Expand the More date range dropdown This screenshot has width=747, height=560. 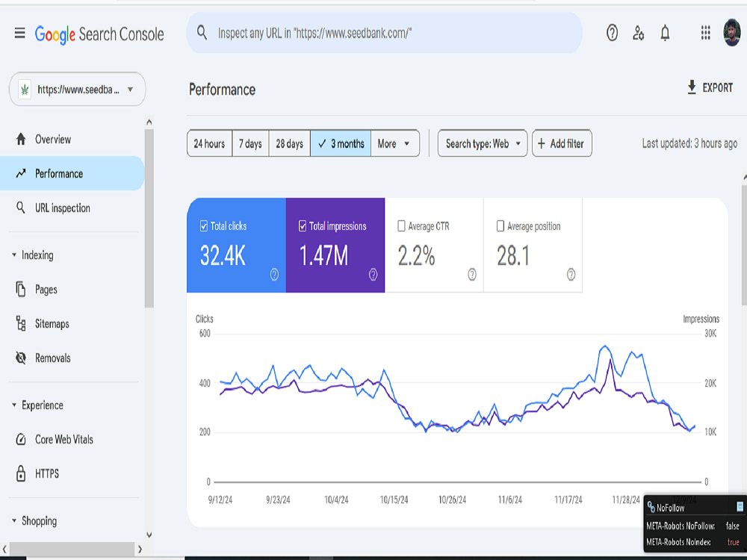(x=395, y=143)
